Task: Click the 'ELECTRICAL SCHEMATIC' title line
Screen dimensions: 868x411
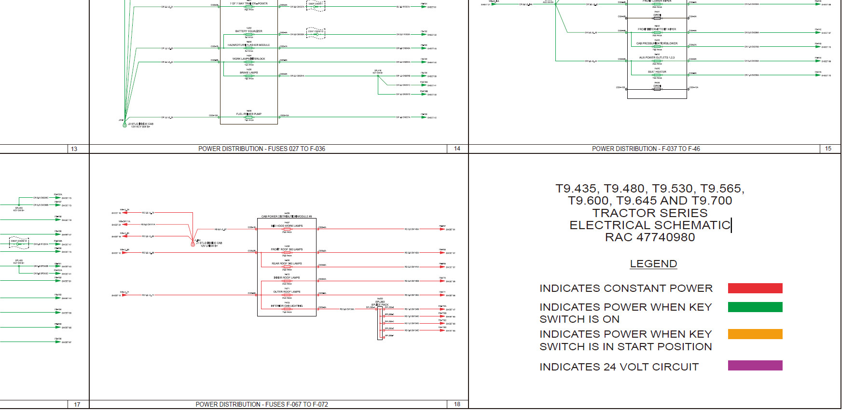Action: 650,225
